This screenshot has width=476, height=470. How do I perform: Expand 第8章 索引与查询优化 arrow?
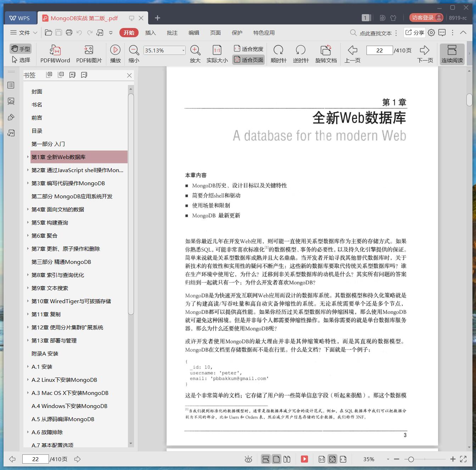pos(28,275)
